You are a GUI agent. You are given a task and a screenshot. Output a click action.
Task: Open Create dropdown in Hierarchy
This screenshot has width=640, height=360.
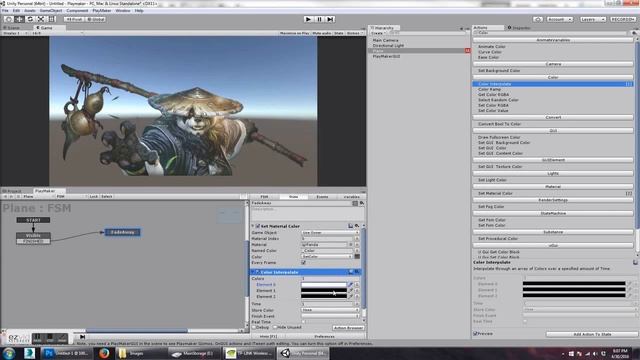[x=378, y=33]
